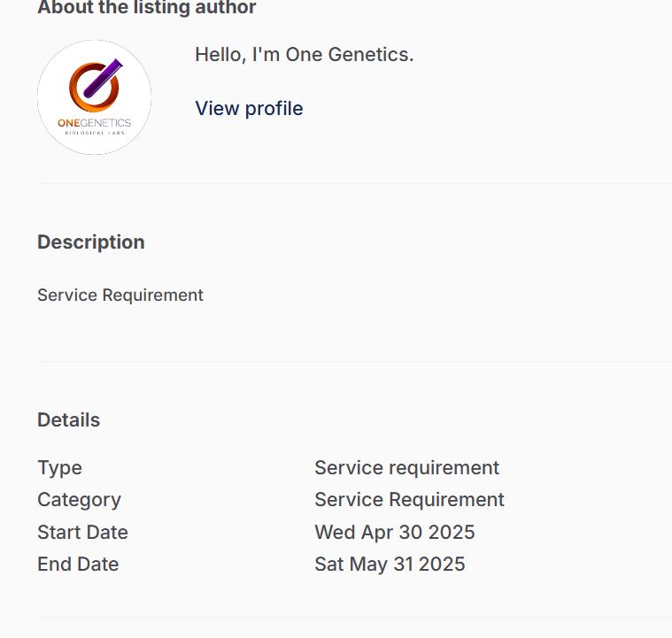Click the divider line below the Description section
The image size is (672, 638).
point(354,361)
